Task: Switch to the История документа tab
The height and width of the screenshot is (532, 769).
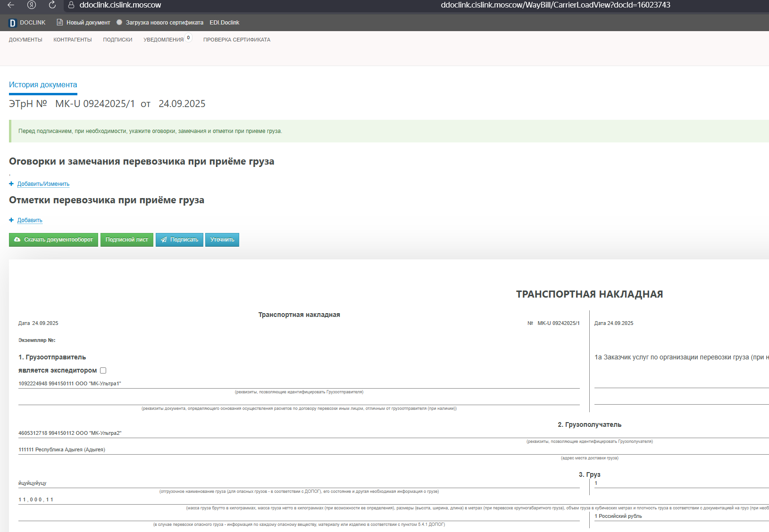Action: [43, 85]
